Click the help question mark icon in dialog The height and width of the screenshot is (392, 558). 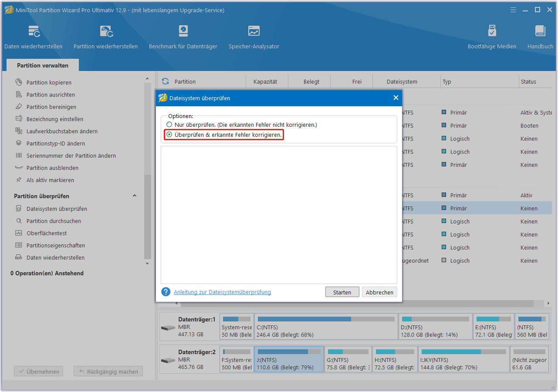[166, 292]
